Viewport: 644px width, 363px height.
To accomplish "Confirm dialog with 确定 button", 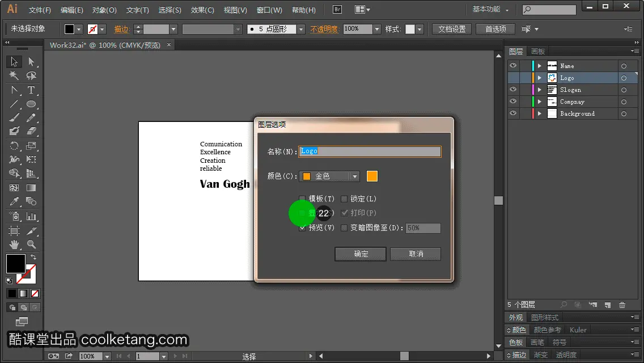I will click(361, 254).
